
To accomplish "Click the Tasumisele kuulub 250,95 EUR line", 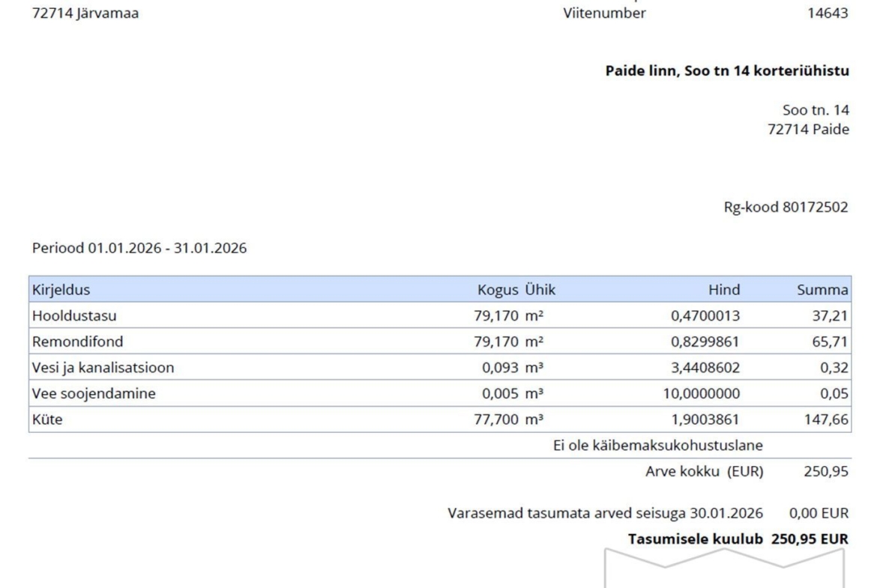I will pos(738,538).
